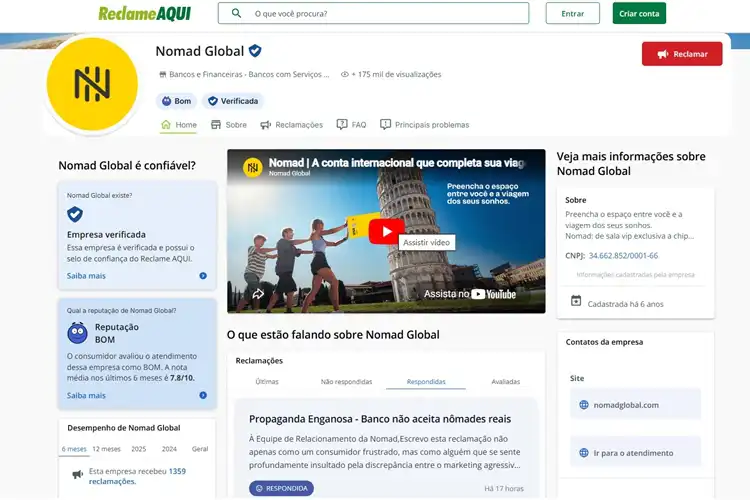This screenshot has height=500, width=750.
Task: Click the blue face icon beside Reputação BOM
Action: 77,333
